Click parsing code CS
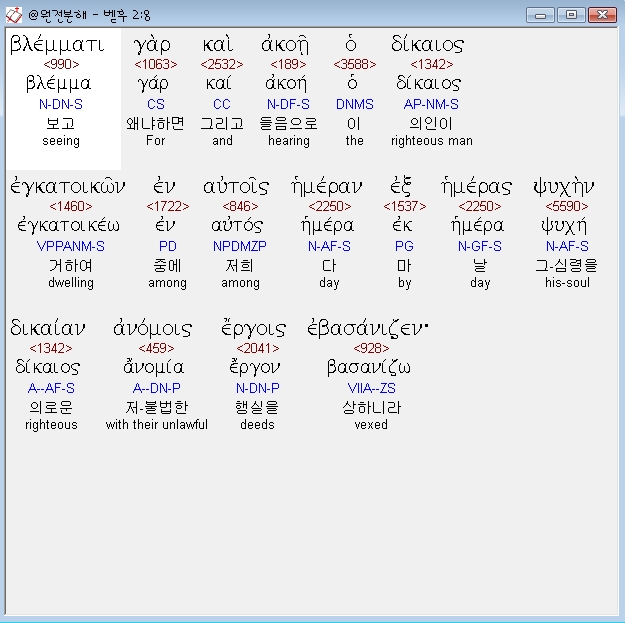625x623 pixels. 156,104
